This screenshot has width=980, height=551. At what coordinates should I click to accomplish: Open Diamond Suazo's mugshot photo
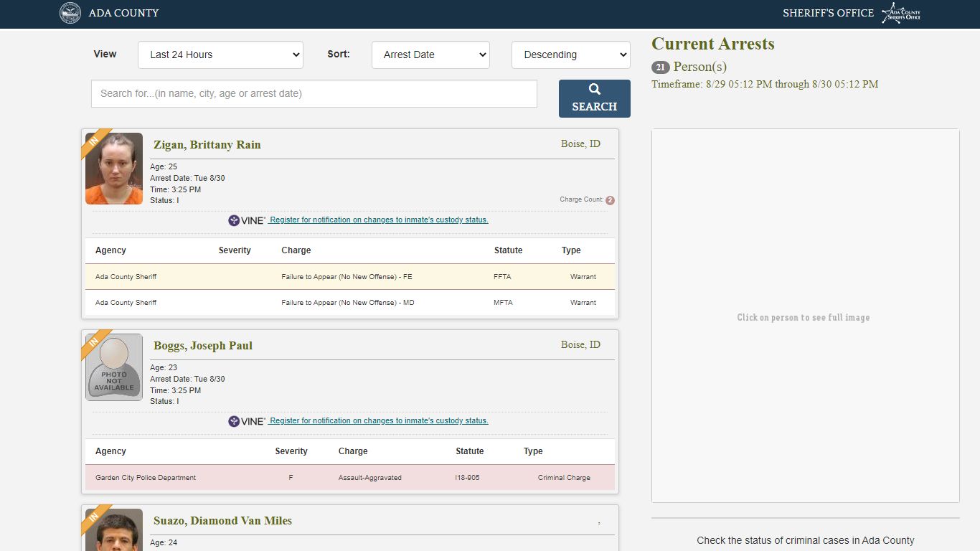pos(114,529)
